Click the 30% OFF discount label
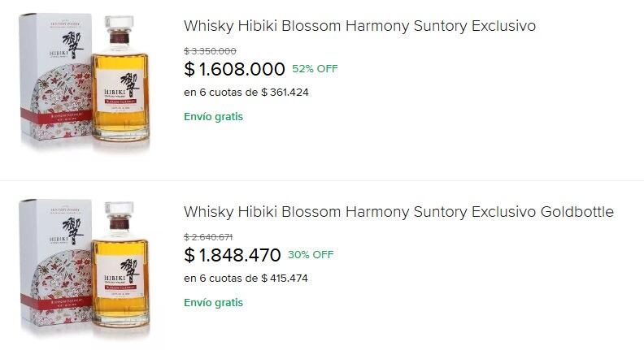644x350 pixels. 311,255
